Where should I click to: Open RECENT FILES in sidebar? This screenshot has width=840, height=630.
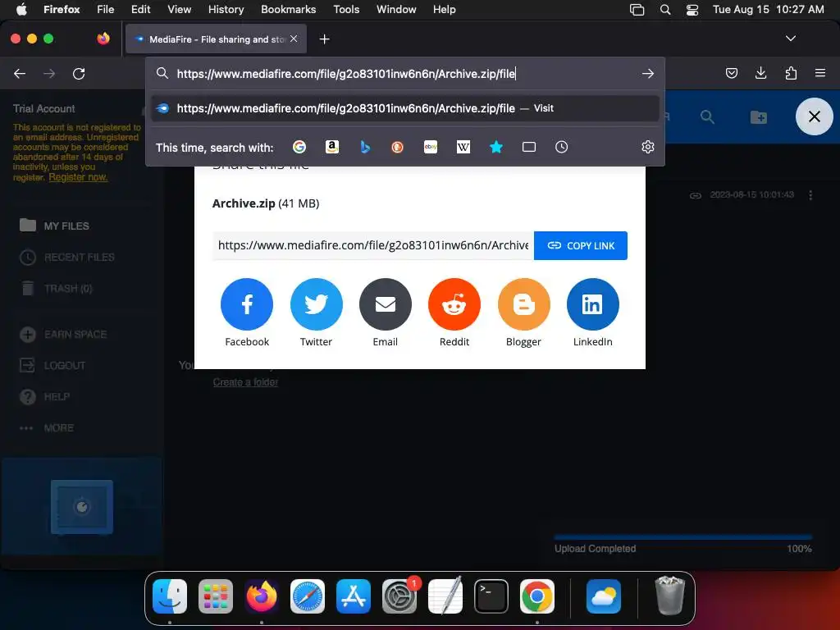(x=67, y=257)
